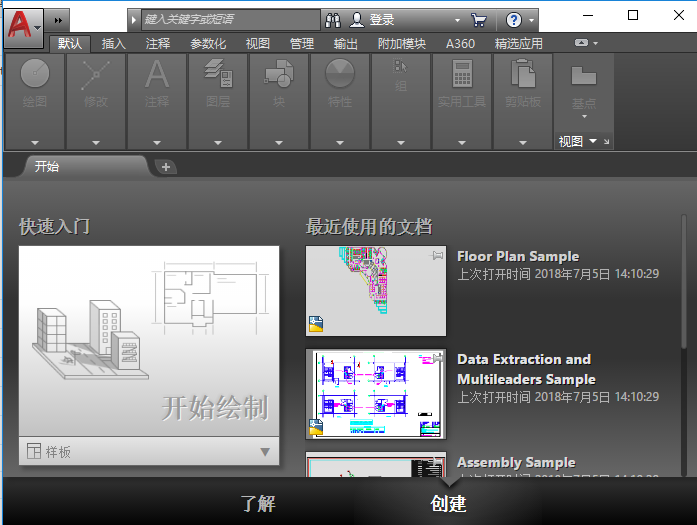
Task: Open Autodesk App Store cart icon
Action: tap(478, 20)
